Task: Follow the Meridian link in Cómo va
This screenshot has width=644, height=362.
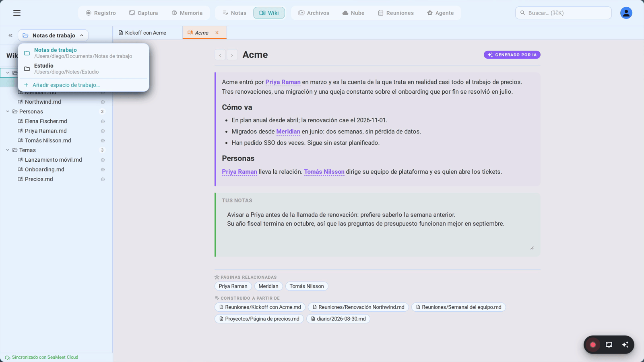Action: [x=288, y=132]
